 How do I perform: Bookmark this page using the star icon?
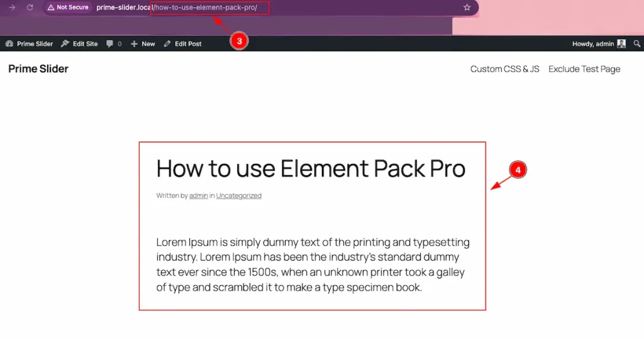[467, 8]
